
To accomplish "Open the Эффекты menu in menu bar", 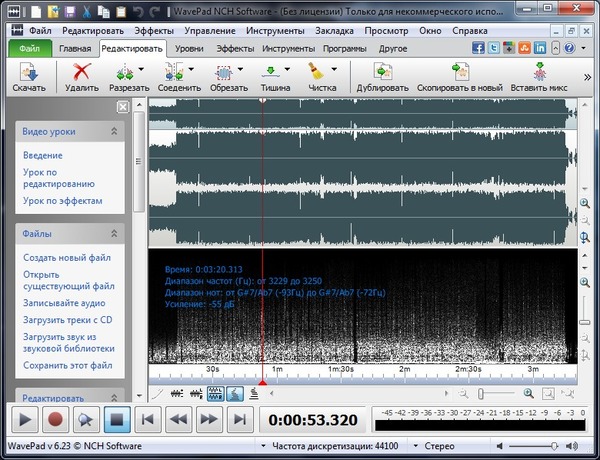I will pyautogui.click(x=154, y=31).
